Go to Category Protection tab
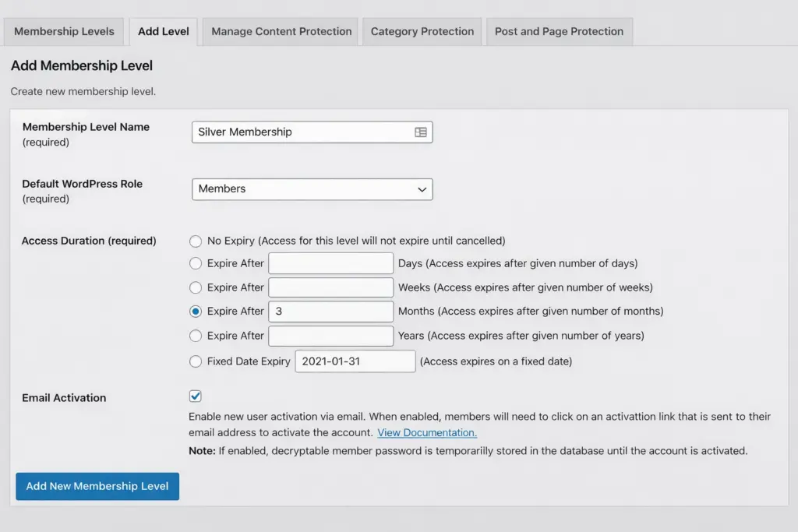Screen dimensions: 798x532 pos(422,32)
